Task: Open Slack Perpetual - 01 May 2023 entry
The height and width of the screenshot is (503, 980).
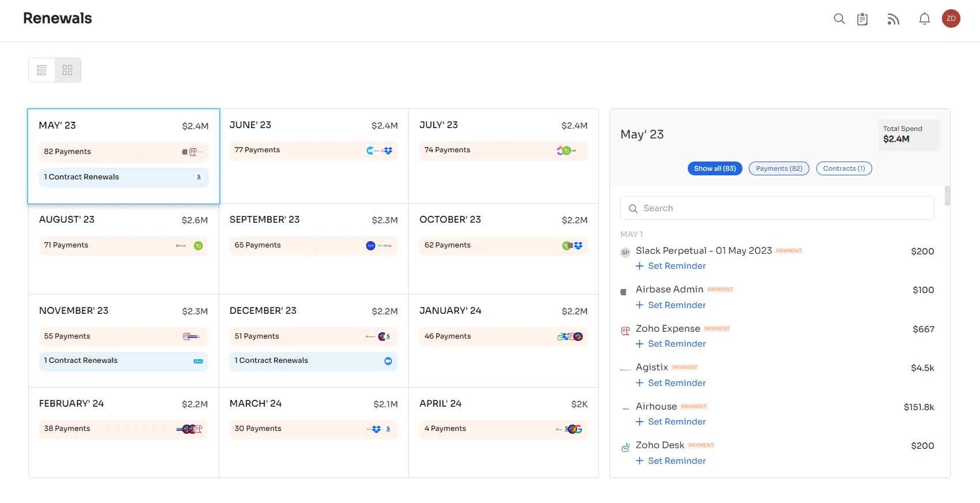Action: pos(703,251)
